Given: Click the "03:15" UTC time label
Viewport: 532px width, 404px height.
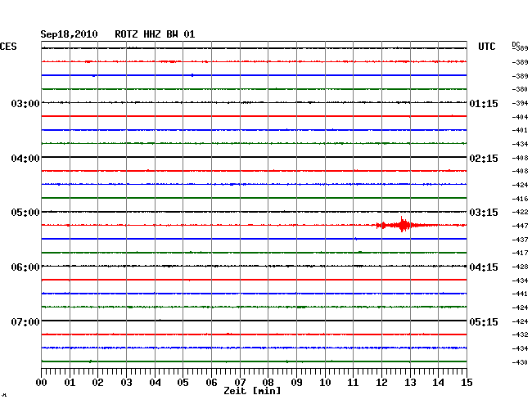Looking at the screenshot, I should (x=484, y=213).
